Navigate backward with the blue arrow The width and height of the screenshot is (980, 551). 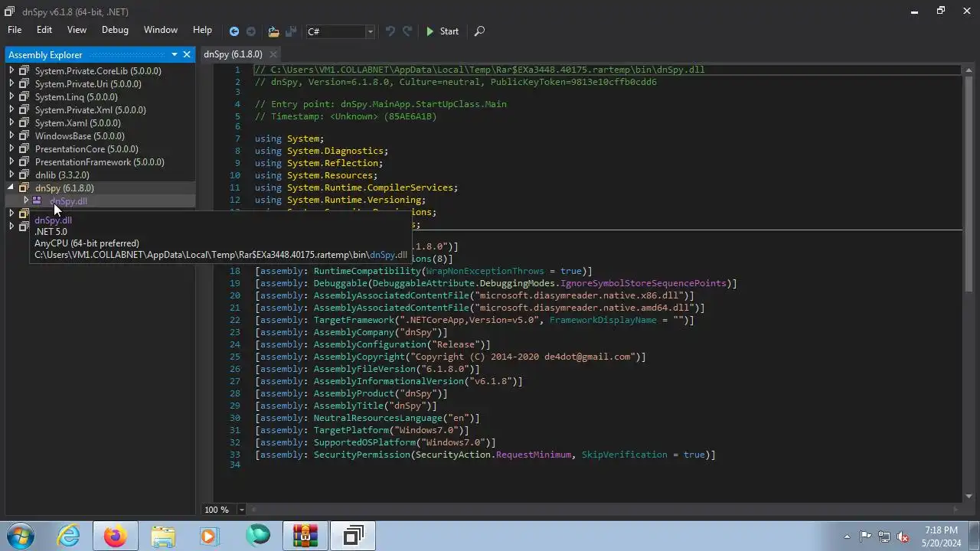click(234, 31)
